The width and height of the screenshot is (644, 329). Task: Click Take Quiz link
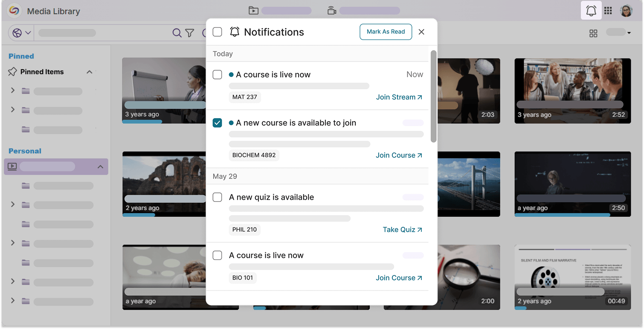point(402,230)
